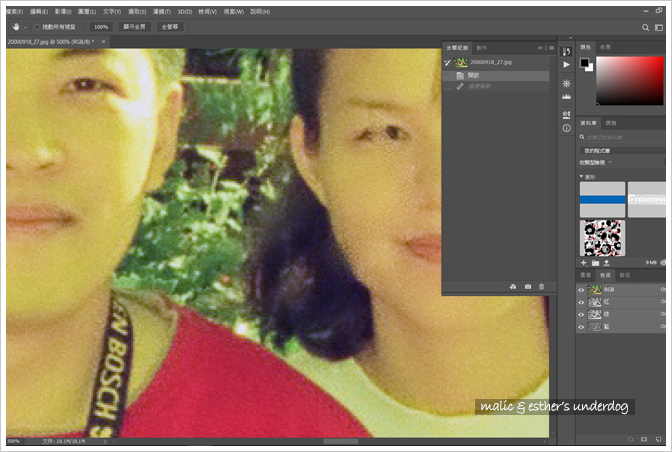Open History panel icon in collapsed dock
Viewport: 672px width, 452px height.
pos(566,51)
